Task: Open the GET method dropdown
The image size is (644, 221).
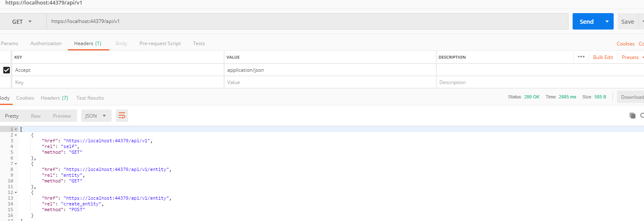Action: 22,22
